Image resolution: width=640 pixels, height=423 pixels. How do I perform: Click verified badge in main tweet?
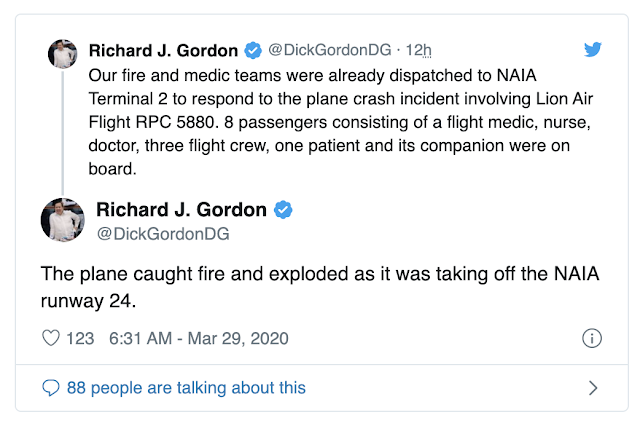[x=284, y=210]
